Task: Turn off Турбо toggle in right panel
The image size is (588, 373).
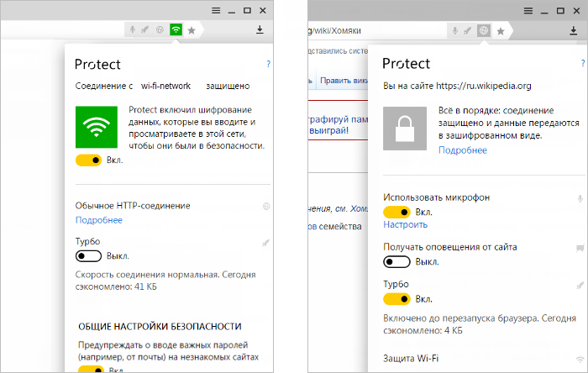Action: pyautogui.click(x=396, y=299)
